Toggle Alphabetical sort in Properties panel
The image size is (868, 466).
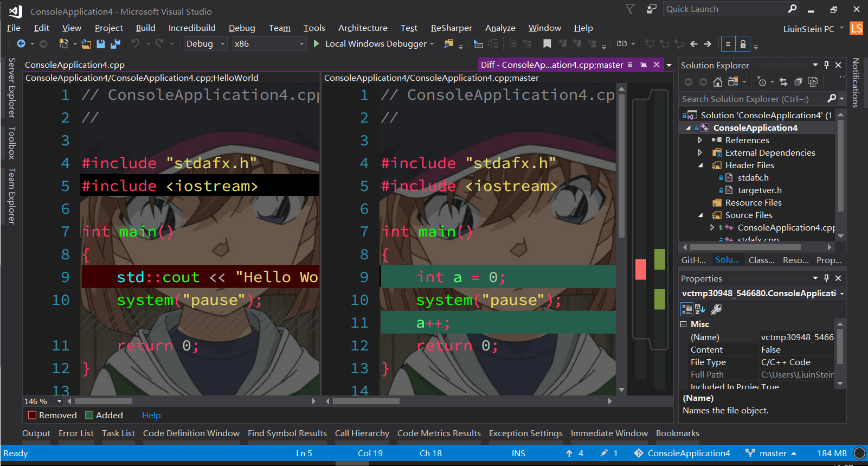[x=700, y=309]
